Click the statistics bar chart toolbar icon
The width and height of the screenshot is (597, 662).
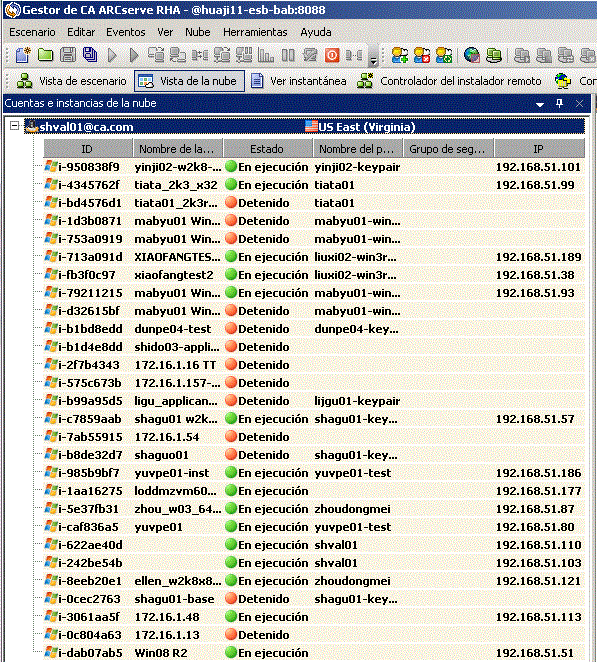pos(266,55)
